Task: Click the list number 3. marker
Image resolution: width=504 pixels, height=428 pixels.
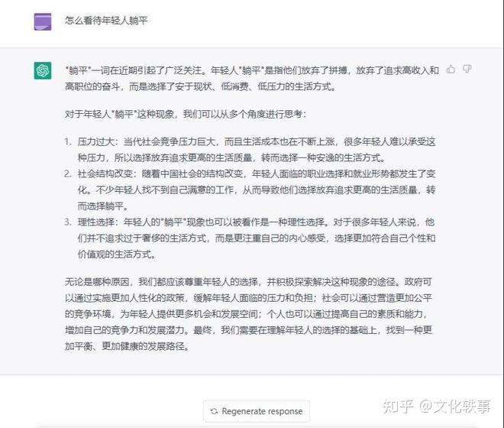Action: [68, 222]
